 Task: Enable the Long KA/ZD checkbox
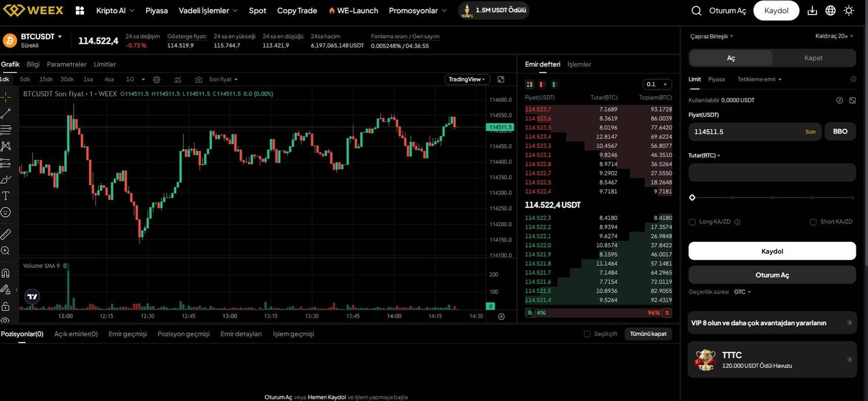(692, 222)
